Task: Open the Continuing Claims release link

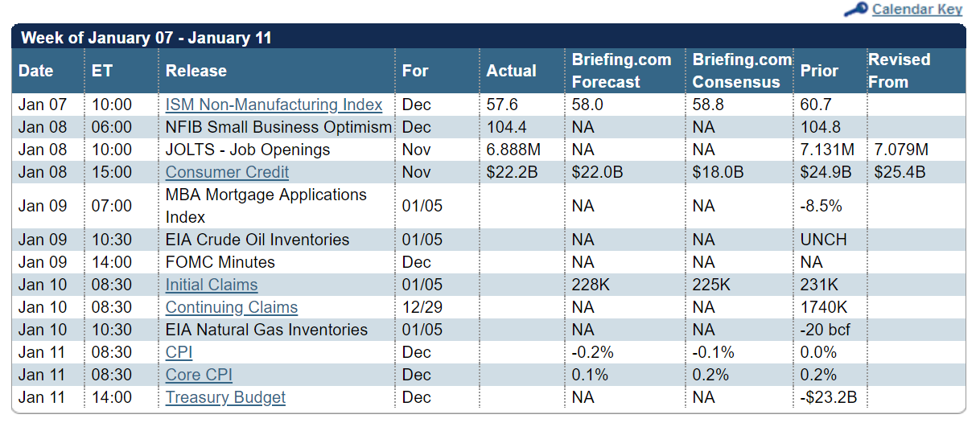Action: pyautogui.click(x=232, y=307)
